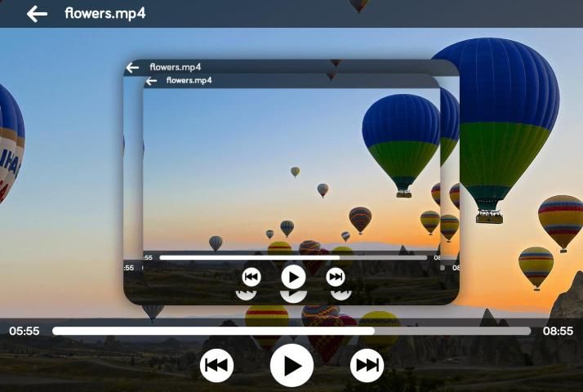Click the back arrow in the top bar
The image size is (583, 392).
(37, 14)
